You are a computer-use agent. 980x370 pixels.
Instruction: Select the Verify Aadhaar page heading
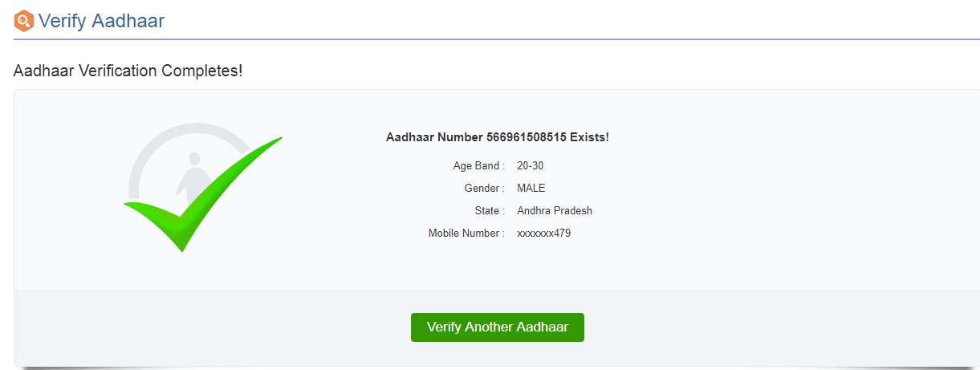[x=101, y=21]
